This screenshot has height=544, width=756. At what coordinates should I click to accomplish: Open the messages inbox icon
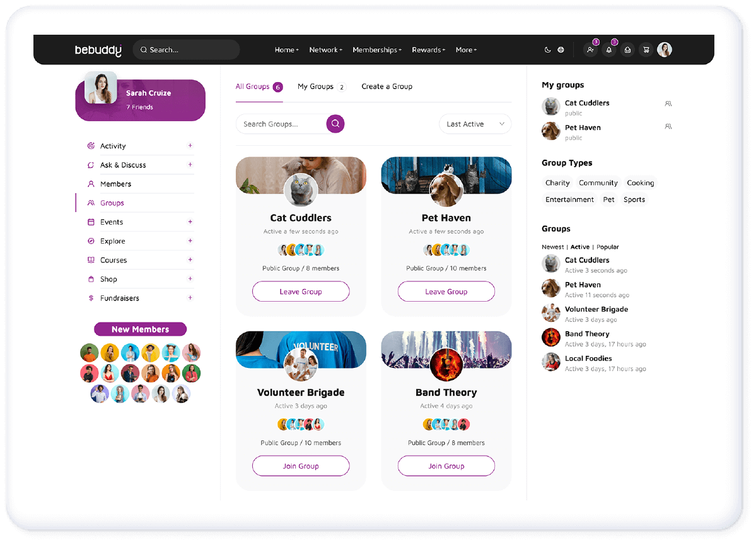click(627, 50)
